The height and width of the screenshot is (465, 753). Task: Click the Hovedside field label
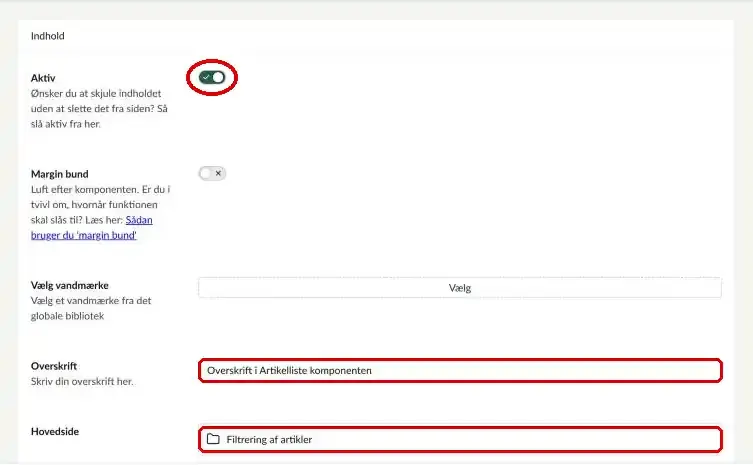(x=55, y=431)
